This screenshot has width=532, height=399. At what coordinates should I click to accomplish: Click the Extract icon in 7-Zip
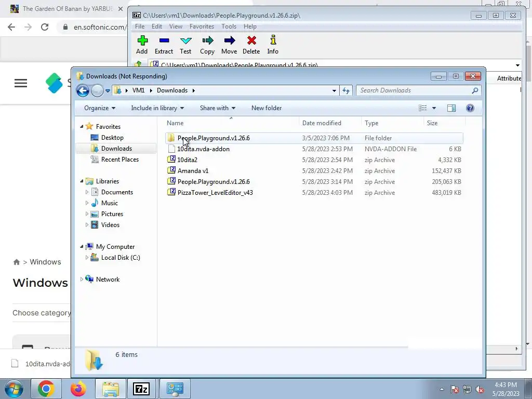[164, 45]
